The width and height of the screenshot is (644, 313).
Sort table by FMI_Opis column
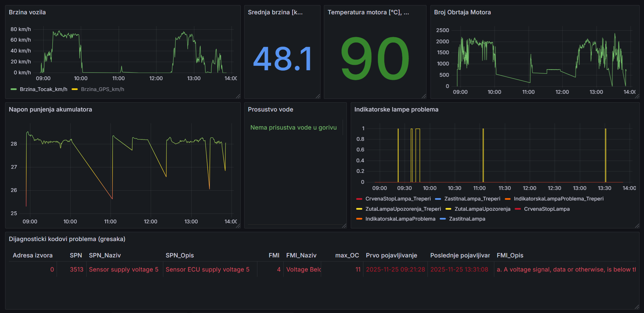(510, 255)
